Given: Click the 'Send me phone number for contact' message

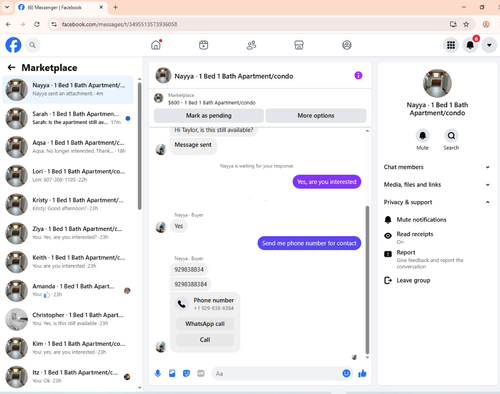Looking at the screenshot, I should [x=309, y=243].
